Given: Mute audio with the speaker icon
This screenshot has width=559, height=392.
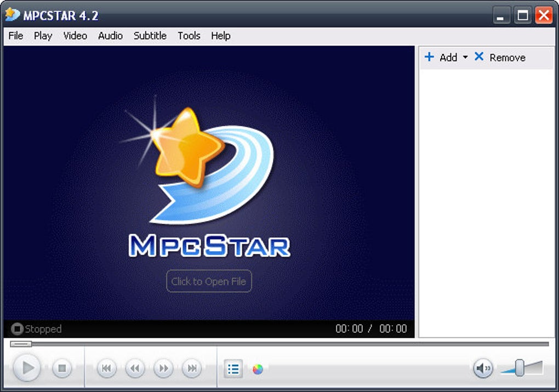Looking at the screenshot, I should [x=483, y=368].
